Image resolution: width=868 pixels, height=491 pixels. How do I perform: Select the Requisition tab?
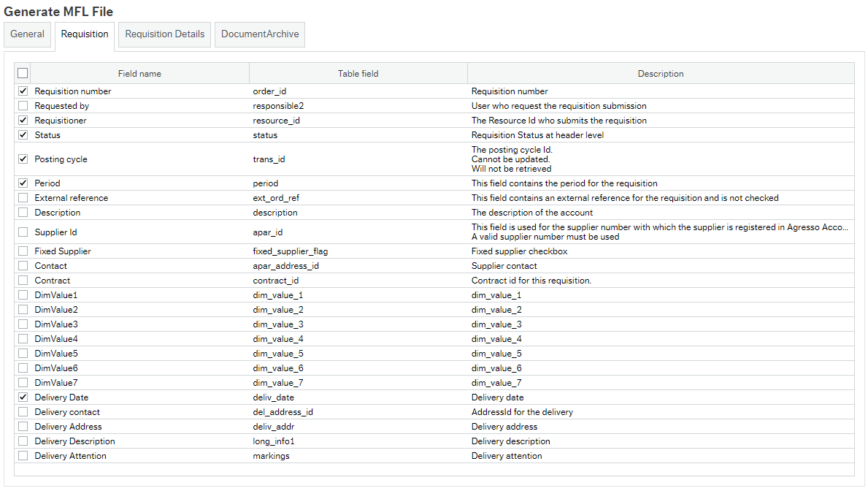85,34
